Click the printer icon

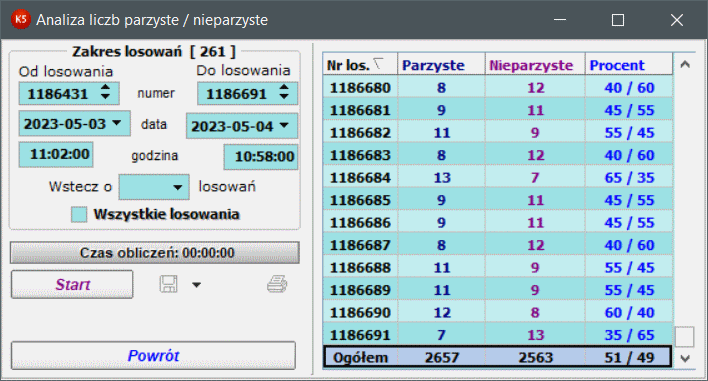[x=277, y=284]
